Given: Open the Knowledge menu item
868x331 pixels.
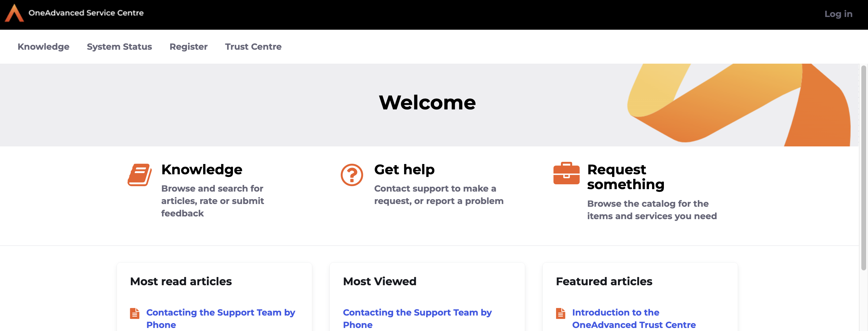Looking at the screenshot, I should tap(44, 46).
